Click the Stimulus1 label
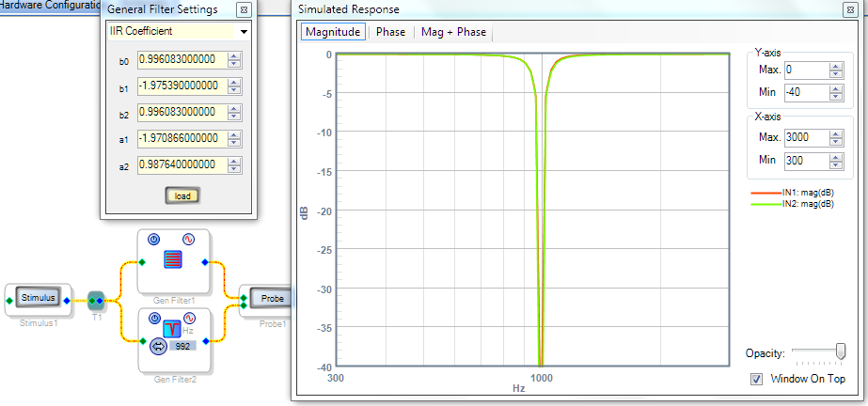868x406 pixels. (x=39, y=323)
